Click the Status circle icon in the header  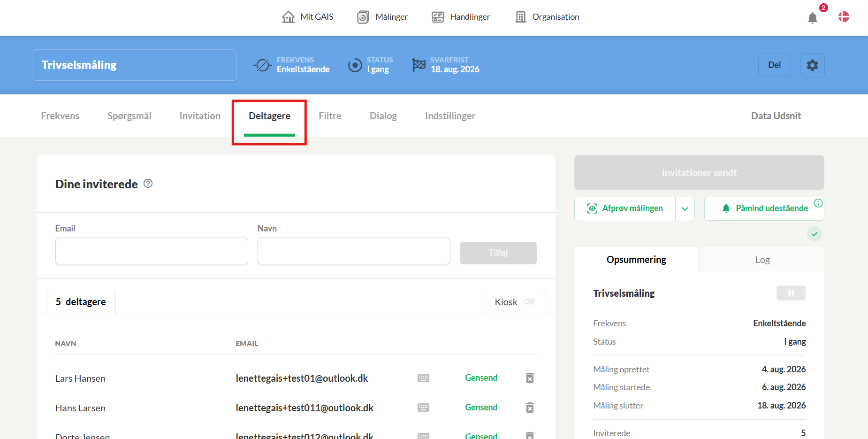pos(355,65)
